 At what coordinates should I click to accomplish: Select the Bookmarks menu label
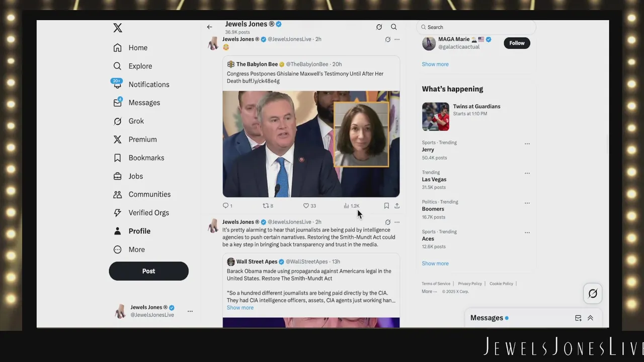click(x=146, y=158)
